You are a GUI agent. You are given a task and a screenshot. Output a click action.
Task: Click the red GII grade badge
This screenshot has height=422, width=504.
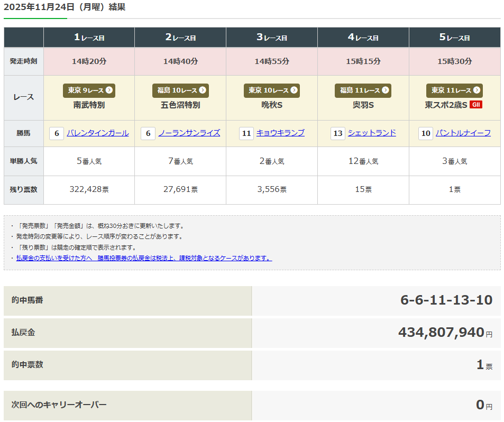[x=475, y=105]
